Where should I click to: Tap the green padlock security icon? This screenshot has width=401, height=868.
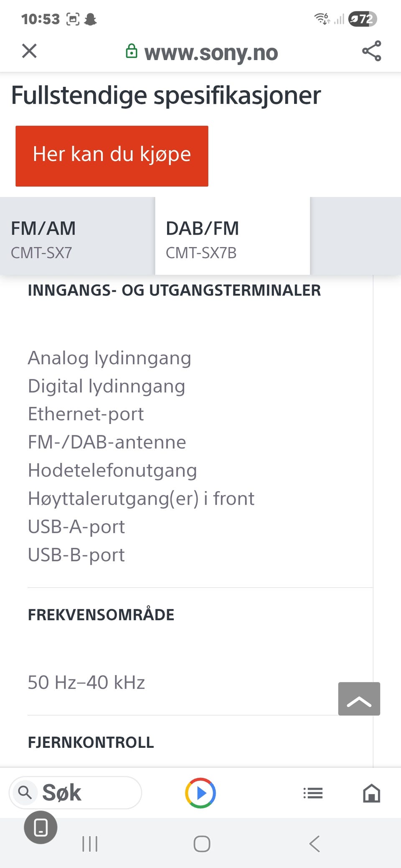point(132,51)
